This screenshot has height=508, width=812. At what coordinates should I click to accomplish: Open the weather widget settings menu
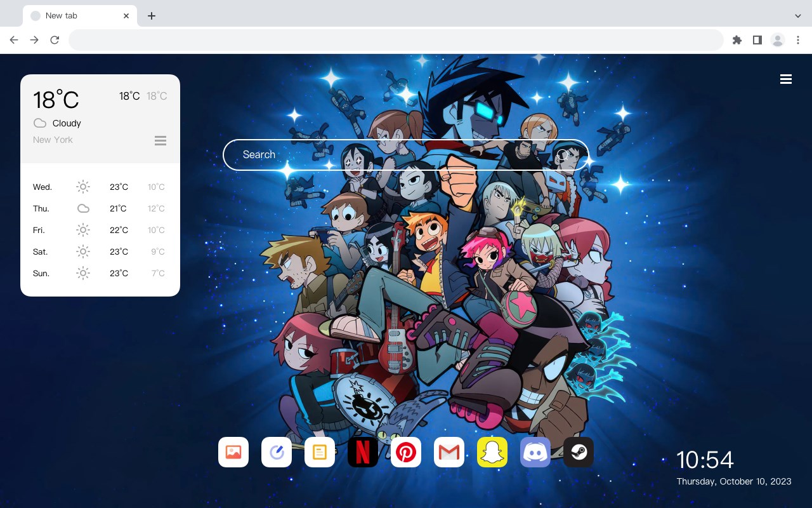click(x=160, y=140)
